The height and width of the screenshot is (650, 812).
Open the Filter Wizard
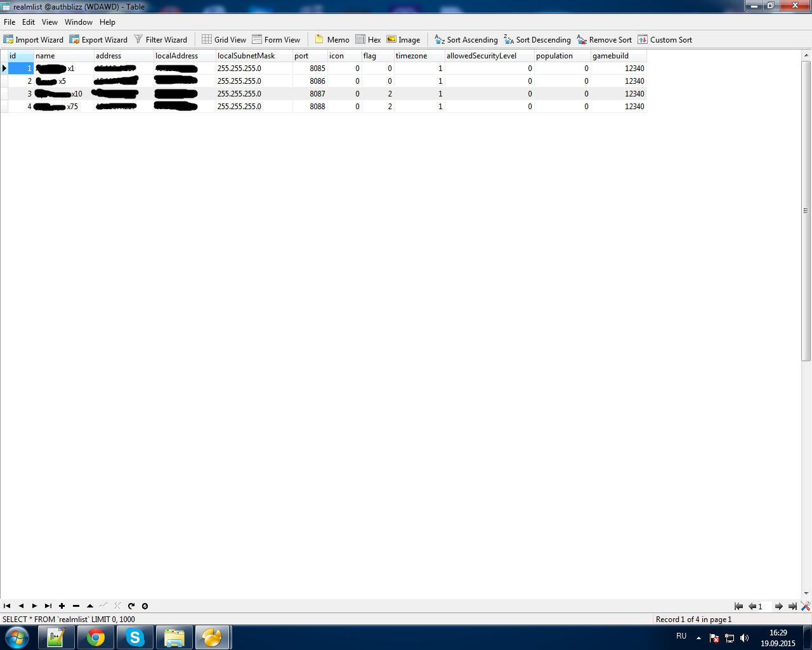pos(160,39)
